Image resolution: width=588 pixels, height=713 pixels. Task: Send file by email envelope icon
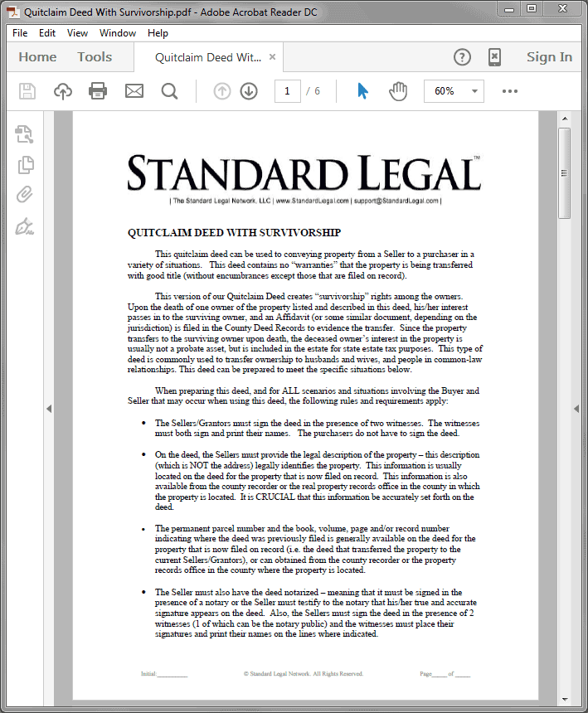click(x=134, y=91)
